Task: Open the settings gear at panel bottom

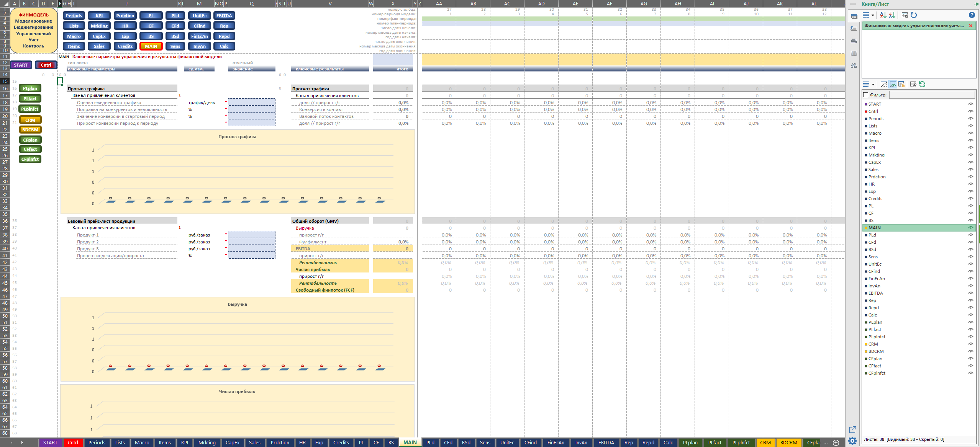Action: pos(852,441)
